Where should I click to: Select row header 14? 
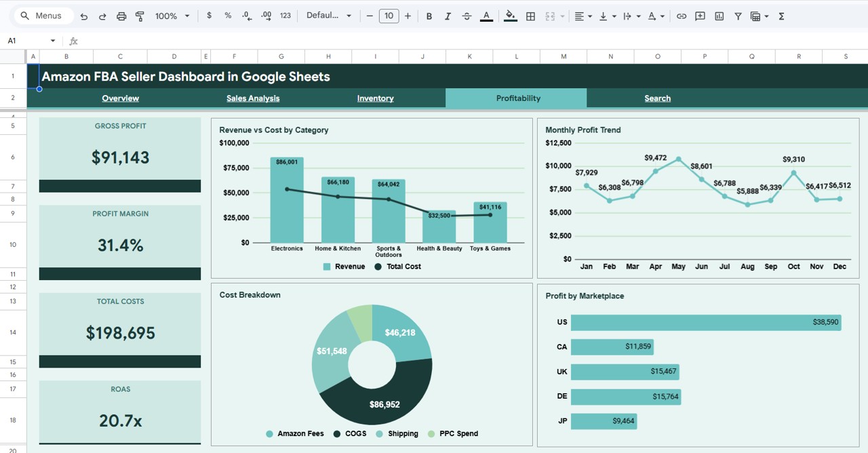coord(13,332)
